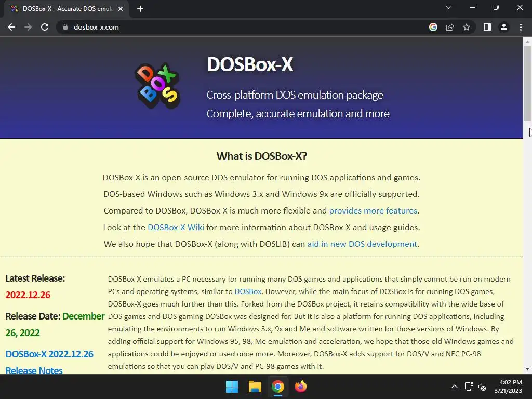The width and height of the screenshot is (532, 399).
Task: Click 'Complete, accurate emulation and more' text
Action: [x=298, y=114]
